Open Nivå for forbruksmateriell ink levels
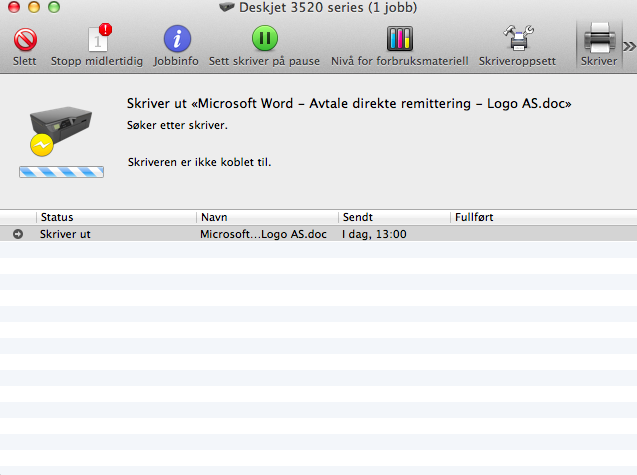 (400, 39)
